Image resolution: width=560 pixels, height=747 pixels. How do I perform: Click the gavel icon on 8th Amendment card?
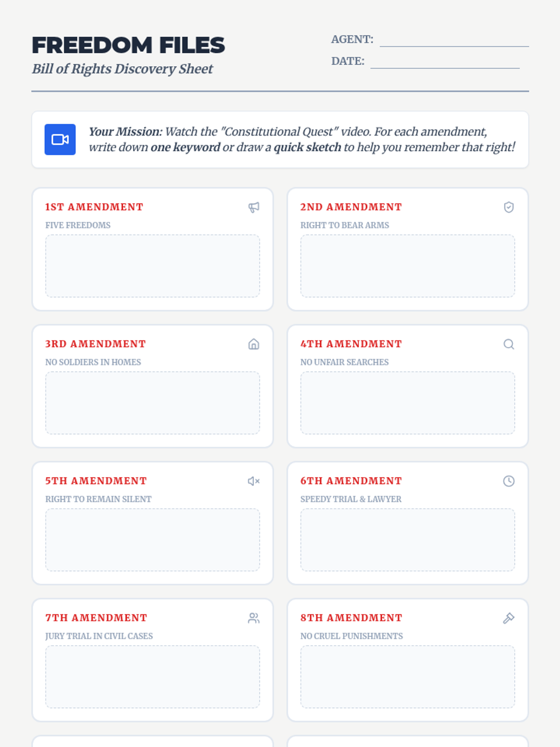(509, 618)
